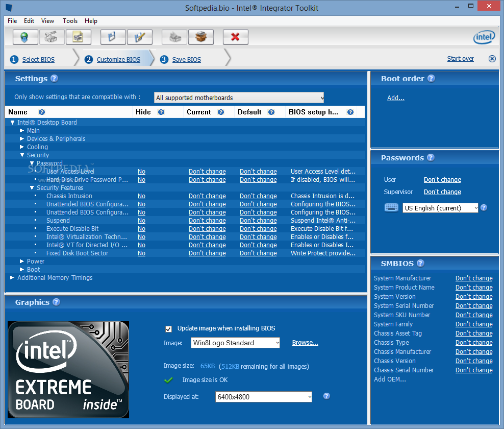Expand the Power tree node

point(22,261)
